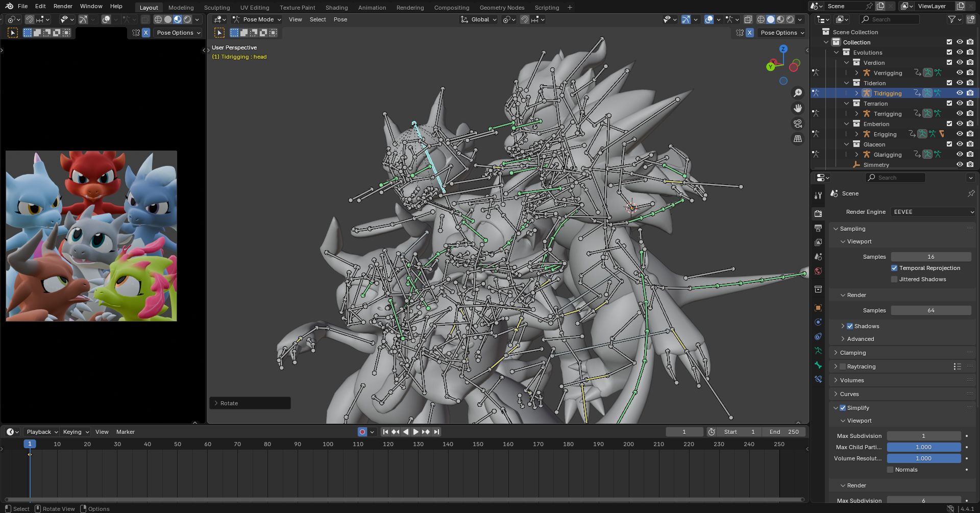Open the Tool properties tab icon
Image resolution: width=980 pixels, height=513 pixels.
pos(818,196)
